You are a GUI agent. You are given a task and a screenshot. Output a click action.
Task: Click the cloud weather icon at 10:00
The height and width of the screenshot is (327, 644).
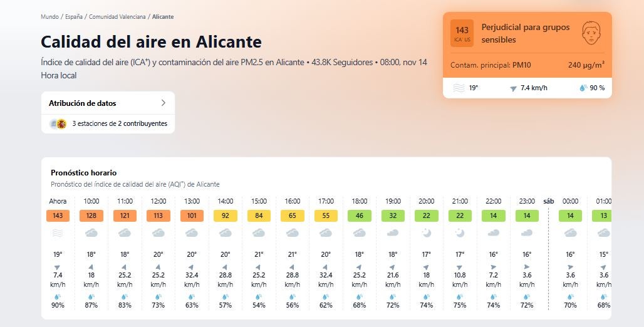[x=91, y=233]
